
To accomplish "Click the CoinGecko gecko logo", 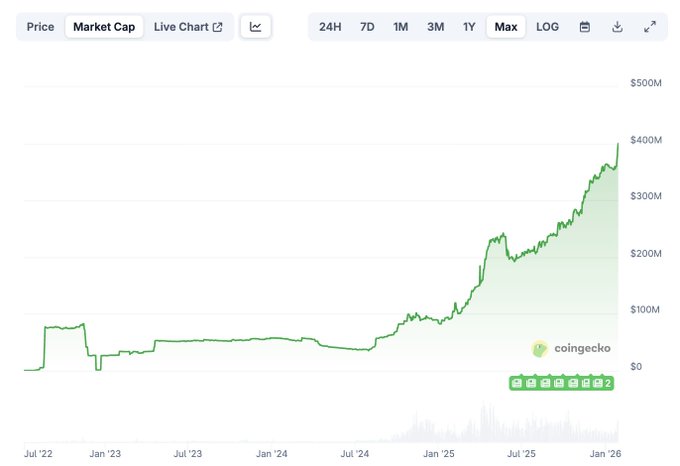I will (x=540, y=348).
